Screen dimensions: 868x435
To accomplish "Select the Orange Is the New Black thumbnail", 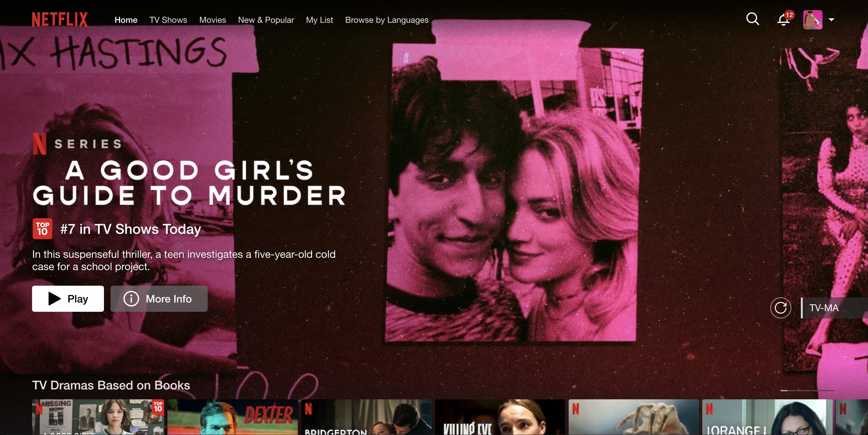I will [767, 417].
